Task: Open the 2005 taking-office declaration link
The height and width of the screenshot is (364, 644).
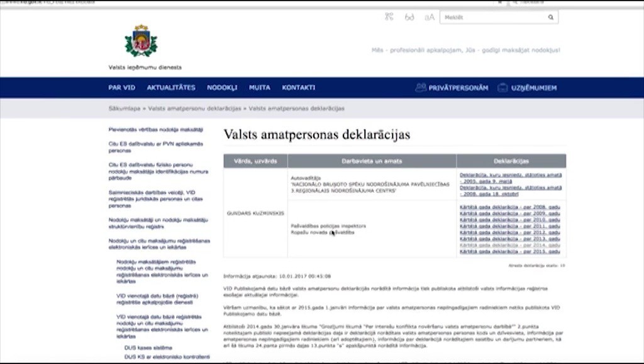Action: pos(511,178)
